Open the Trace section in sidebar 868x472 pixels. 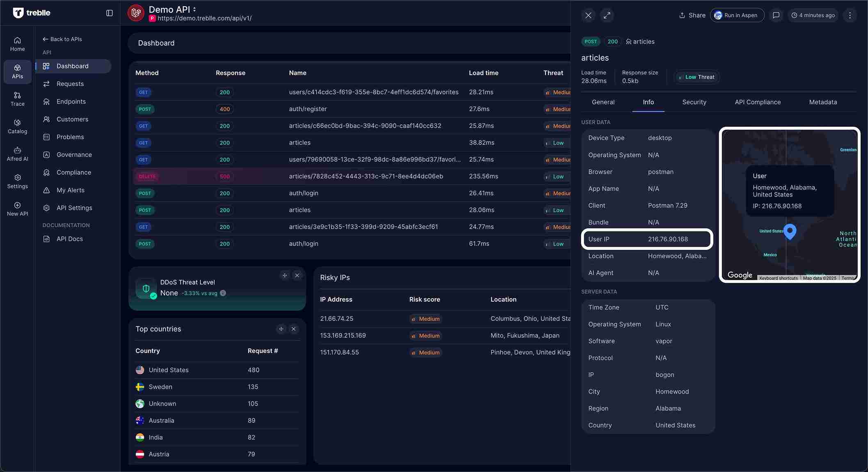17,99
